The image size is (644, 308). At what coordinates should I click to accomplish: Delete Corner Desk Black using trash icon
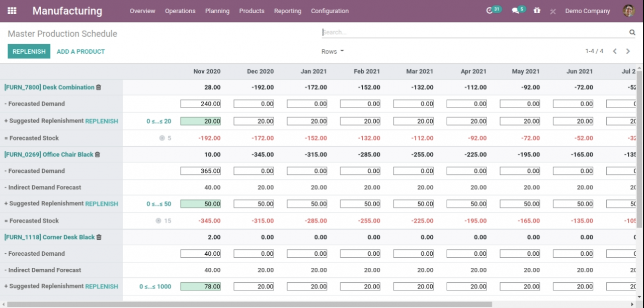tap(99, 237)
